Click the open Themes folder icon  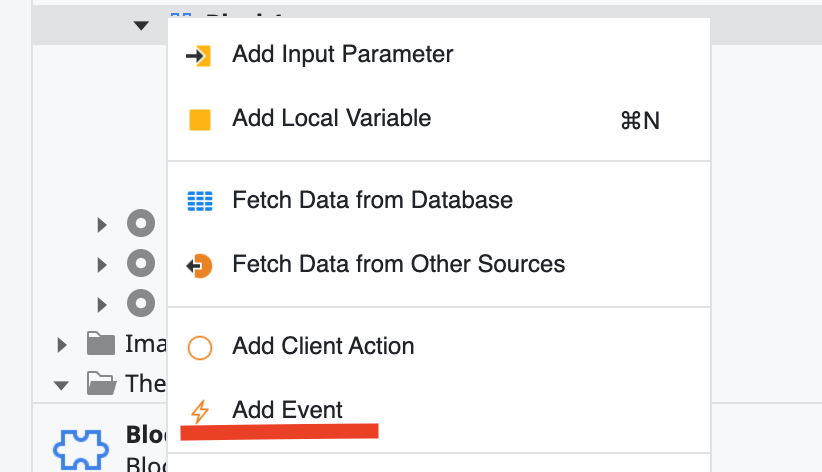click(x=101, y=383)
